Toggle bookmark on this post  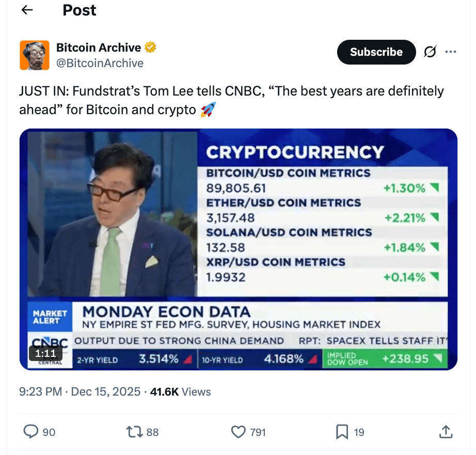[x=342, y=432]
